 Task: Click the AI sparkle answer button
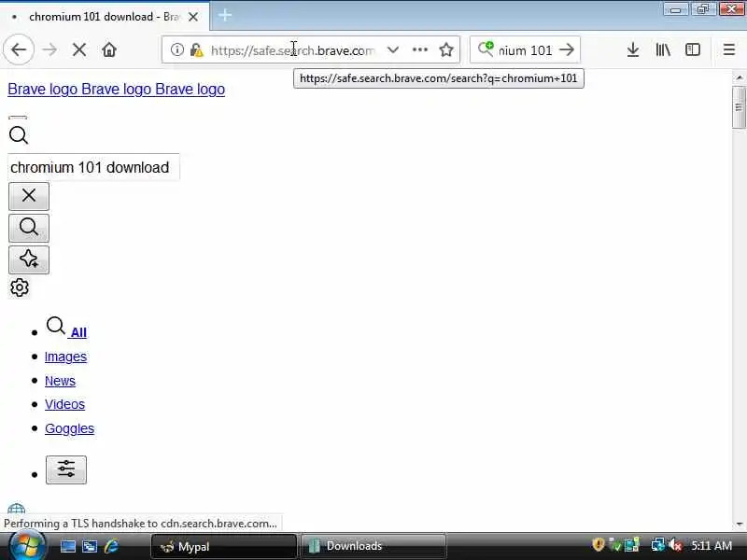point(29,259)
